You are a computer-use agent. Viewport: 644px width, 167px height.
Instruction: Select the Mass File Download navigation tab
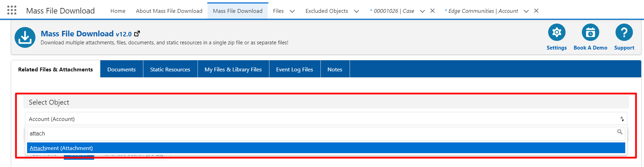click(238, 11)
